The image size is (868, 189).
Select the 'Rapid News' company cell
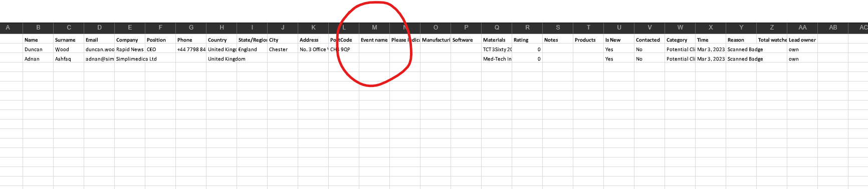click(x=130, y=49)
